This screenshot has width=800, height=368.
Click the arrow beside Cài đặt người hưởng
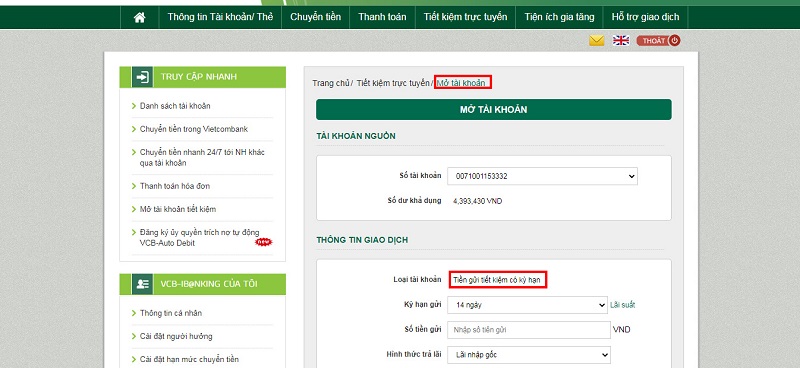coord(134,336)
